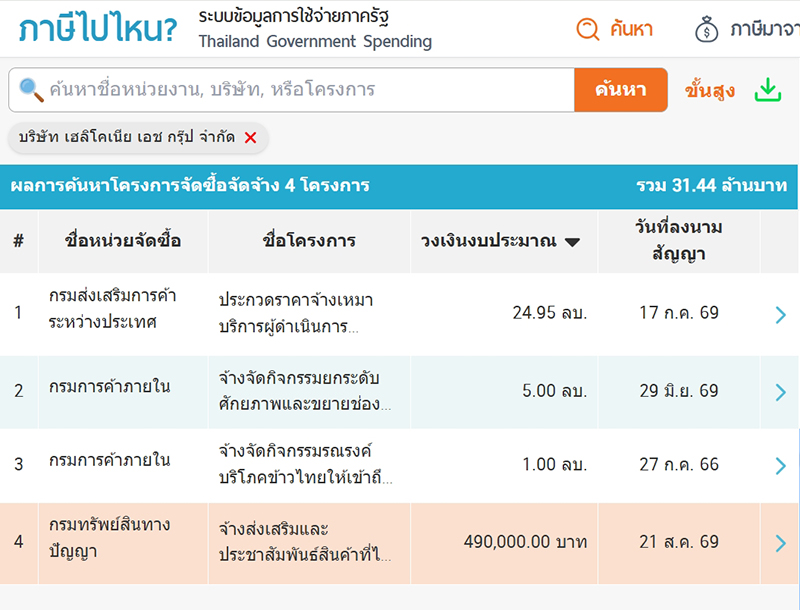Viewport: 800px width, 610px height.
Task: Expand row 1 details with its arrow
Action: pos(780,315)
